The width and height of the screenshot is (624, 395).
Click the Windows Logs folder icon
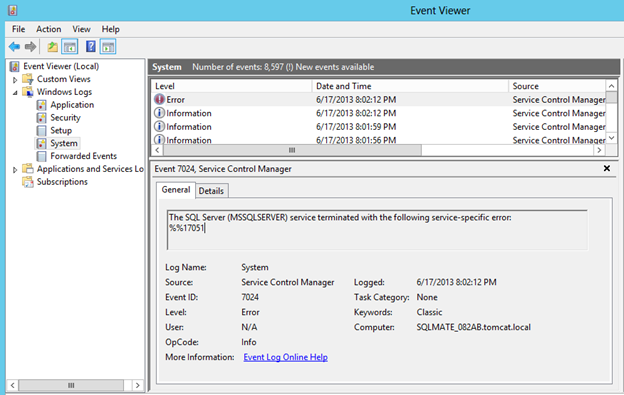[28, 92]
